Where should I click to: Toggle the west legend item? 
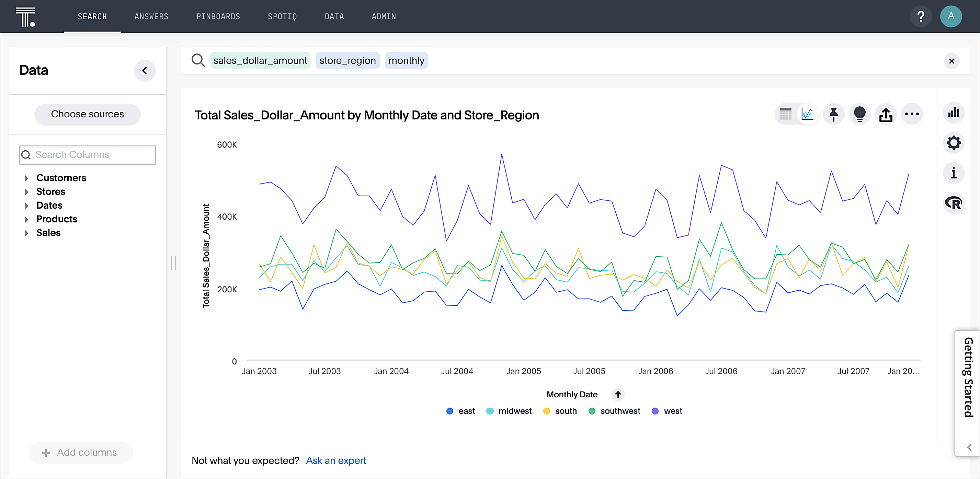click(667, 411)
